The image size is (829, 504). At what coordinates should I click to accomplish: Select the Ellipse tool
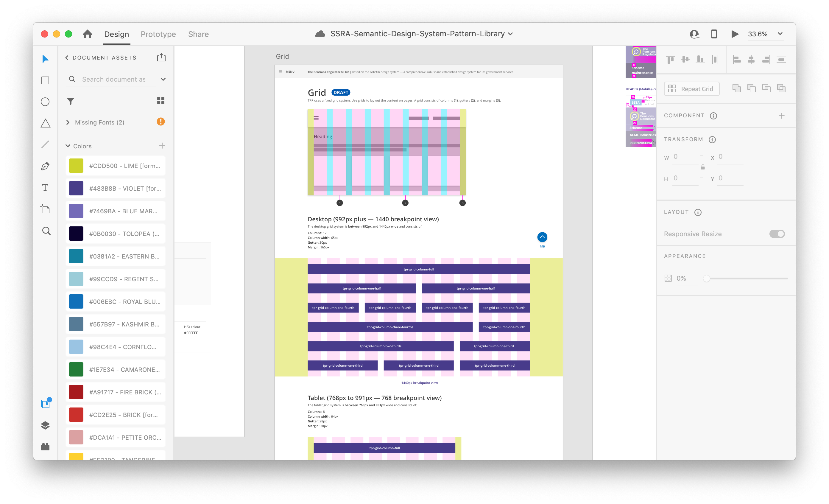pyautogui.click(x=45, y=102)
